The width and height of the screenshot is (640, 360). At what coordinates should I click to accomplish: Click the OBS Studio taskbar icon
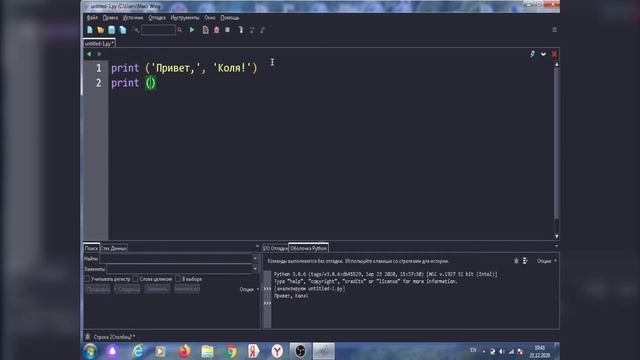[300, 351]
